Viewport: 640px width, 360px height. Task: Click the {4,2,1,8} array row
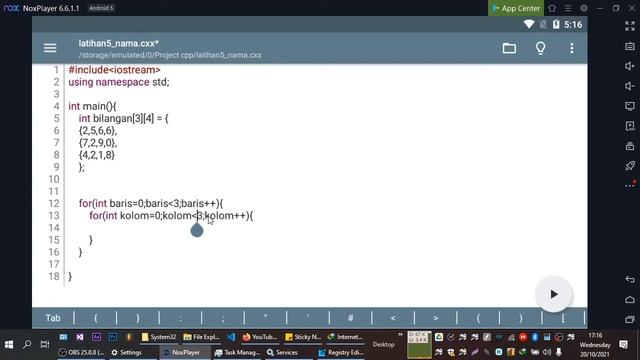tap(97, 155)
